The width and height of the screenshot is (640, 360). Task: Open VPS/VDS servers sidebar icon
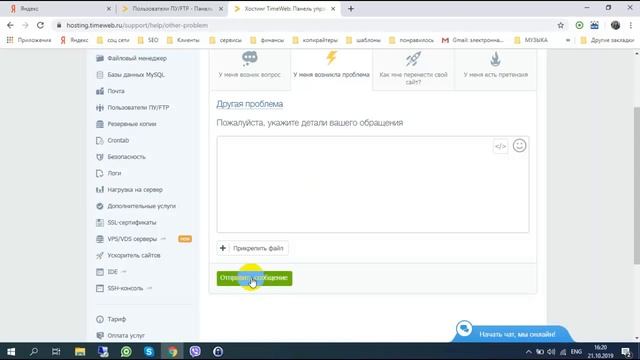tap(100, 239)
